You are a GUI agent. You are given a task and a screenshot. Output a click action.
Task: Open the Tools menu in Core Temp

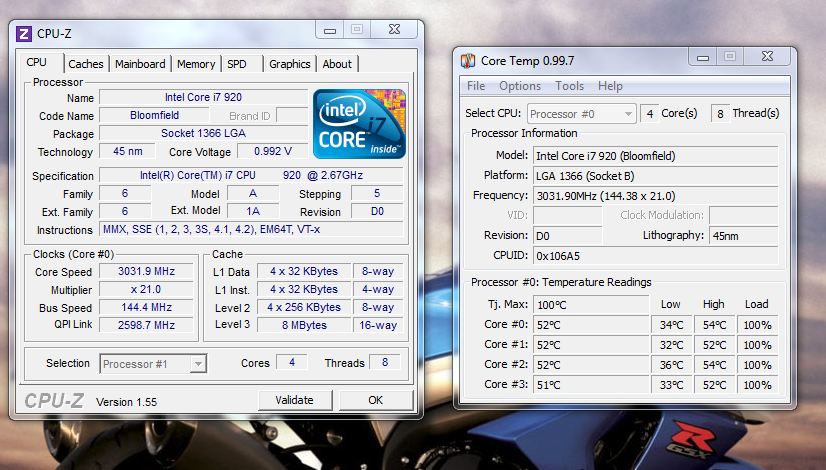[569, 86]
